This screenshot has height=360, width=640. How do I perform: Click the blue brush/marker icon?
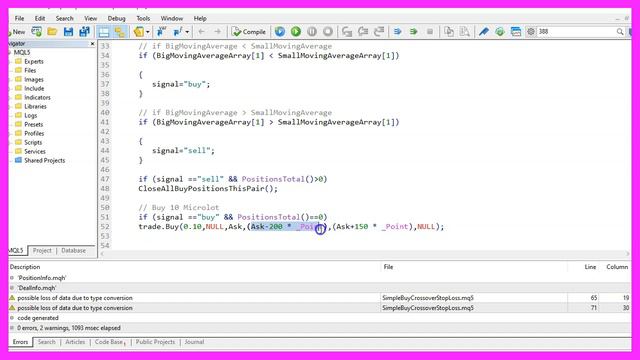click(x=484, y=31)
